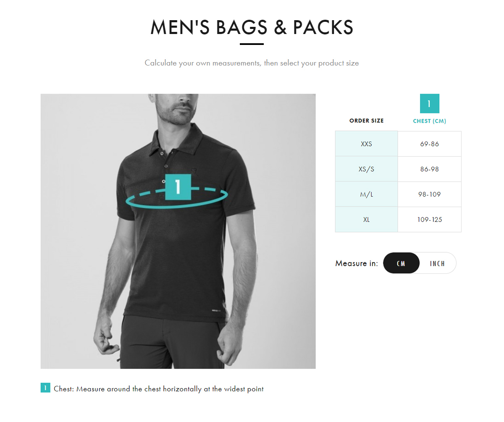Select the XL order size cell

tap(366, 219)
